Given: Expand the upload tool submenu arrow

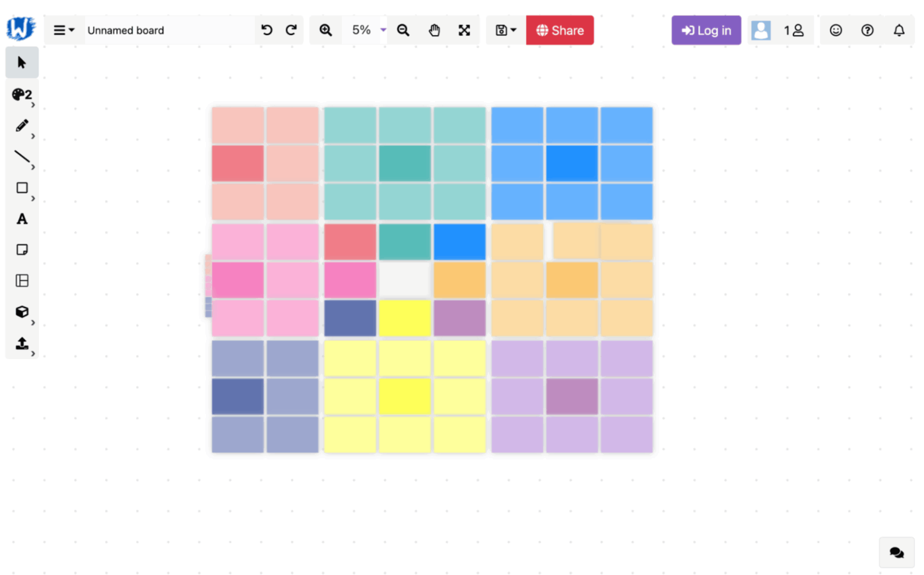Looking at the screenshot, I should (33, 353).
